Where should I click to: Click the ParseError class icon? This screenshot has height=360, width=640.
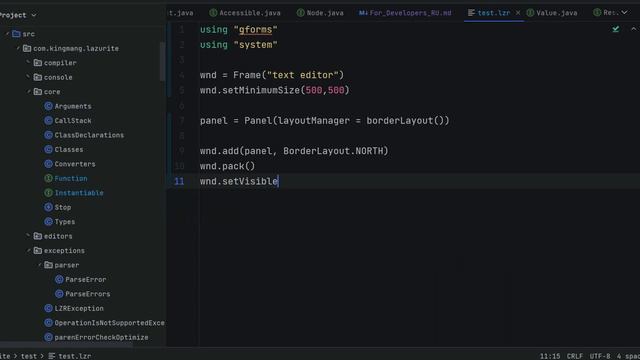coord(59,279)
